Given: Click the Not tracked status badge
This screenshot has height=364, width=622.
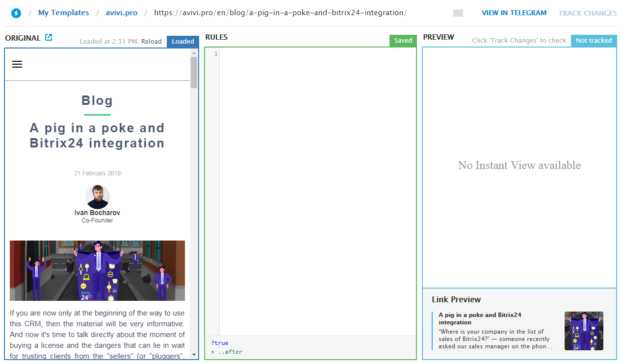Looking at the screenshot, I should [594, 41].
